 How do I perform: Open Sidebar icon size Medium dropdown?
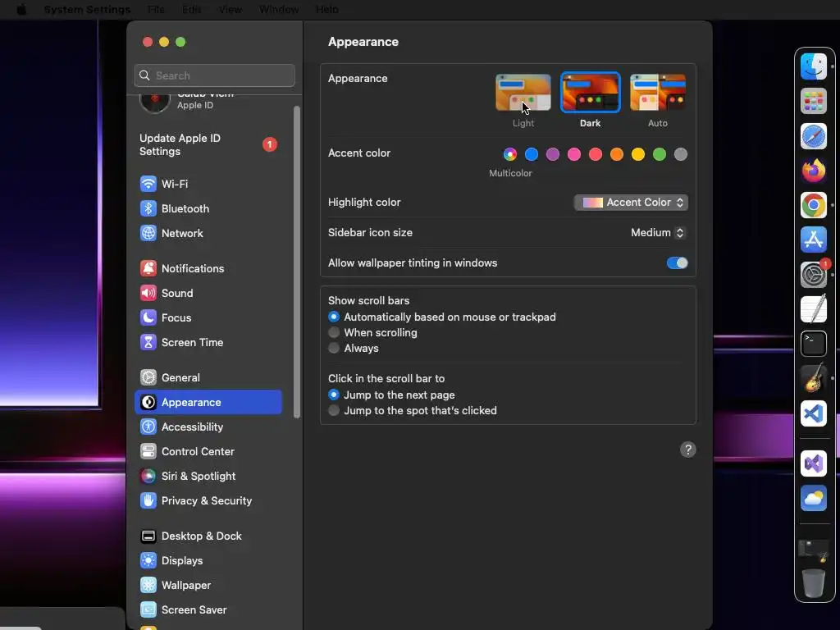point(657,232)
